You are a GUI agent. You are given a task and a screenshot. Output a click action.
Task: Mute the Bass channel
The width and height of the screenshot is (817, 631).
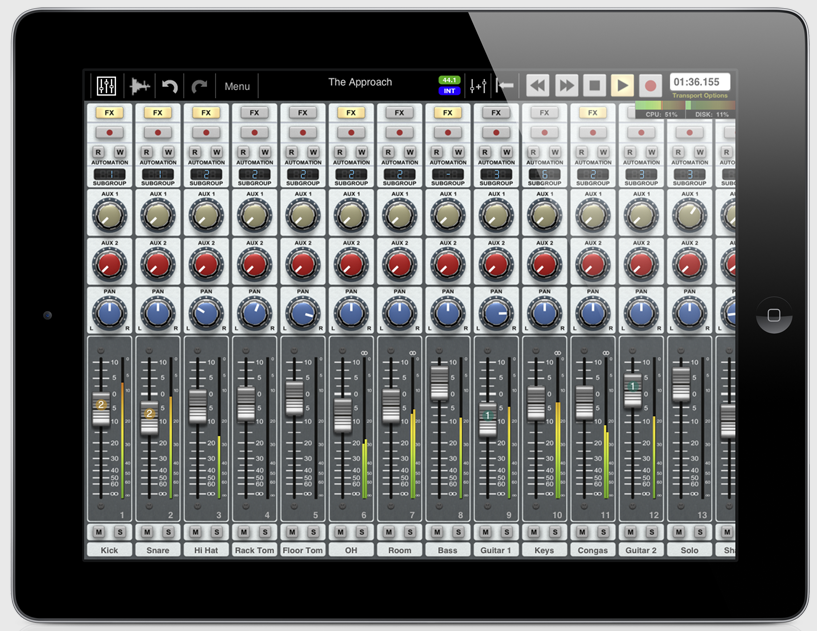click(x=437, y=532)
